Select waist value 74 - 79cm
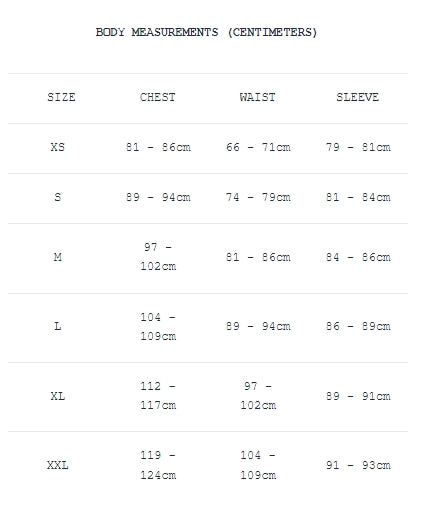This screenshot has height=518, width=448. [258, 197]
